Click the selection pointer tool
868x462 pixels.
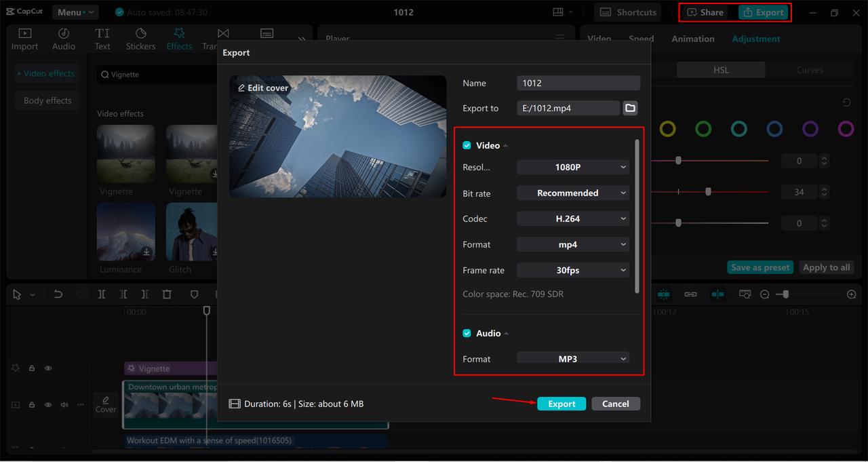click(17, 294)
